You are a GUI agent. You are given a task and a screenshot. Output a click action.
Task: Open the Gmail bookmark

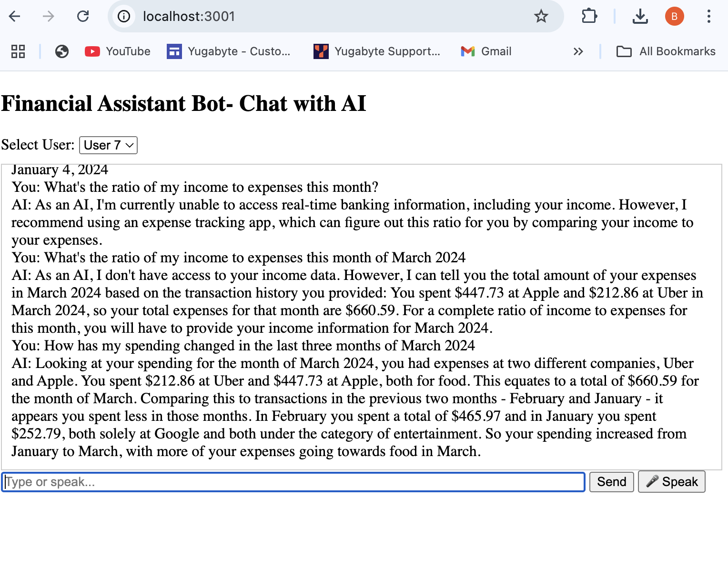click(486, 51)
